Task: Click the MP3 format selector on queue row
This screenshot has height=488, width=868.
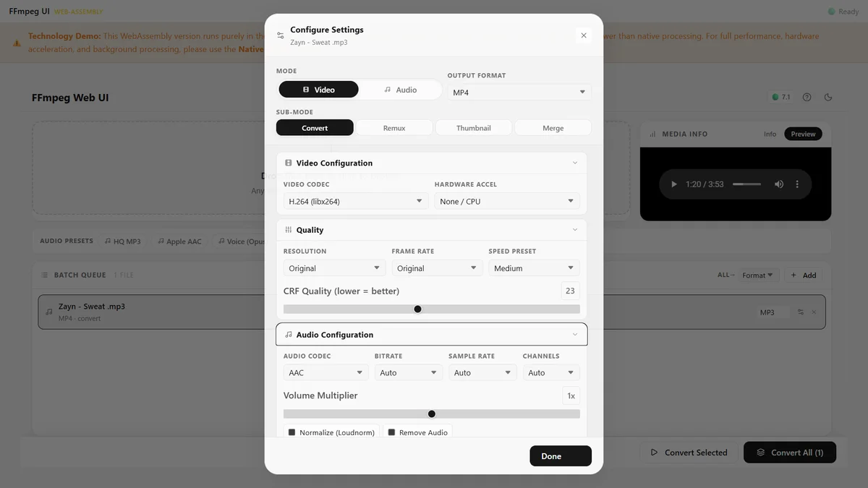Action: [x=773, y=312]
